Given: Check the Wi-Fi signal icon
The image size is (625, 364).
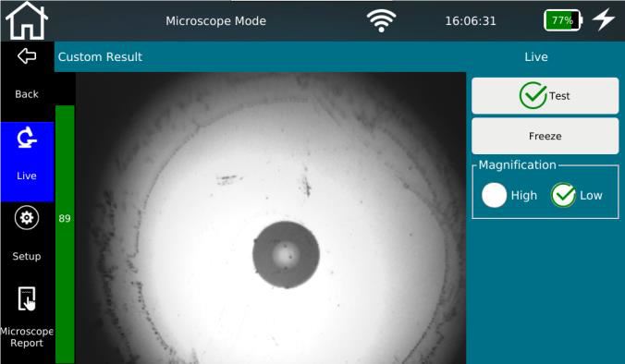Looking at the screenshot, I should 382,20.
